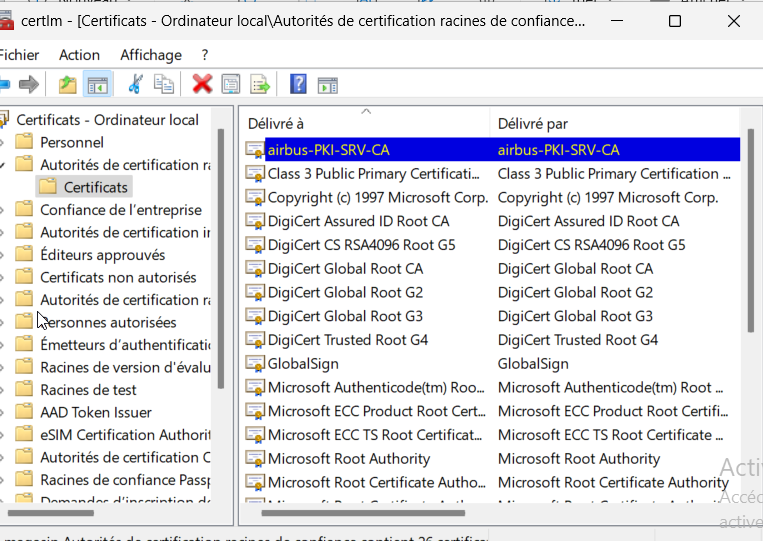Click the red X Delete icon
The image size is (763, 541).
coord(202,84)
